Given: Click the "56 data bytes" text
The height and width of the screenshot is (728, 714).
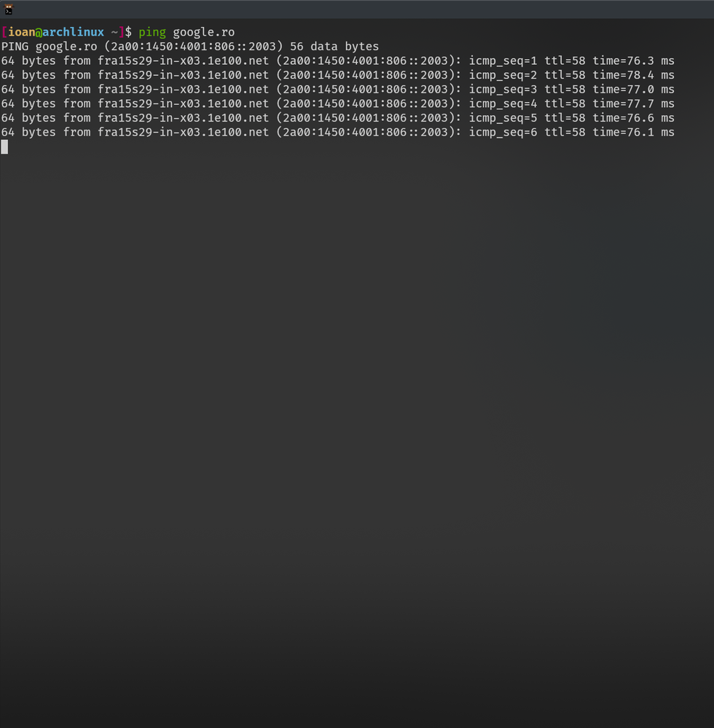Looking at the screenshot, I should [x=334, y=47].
